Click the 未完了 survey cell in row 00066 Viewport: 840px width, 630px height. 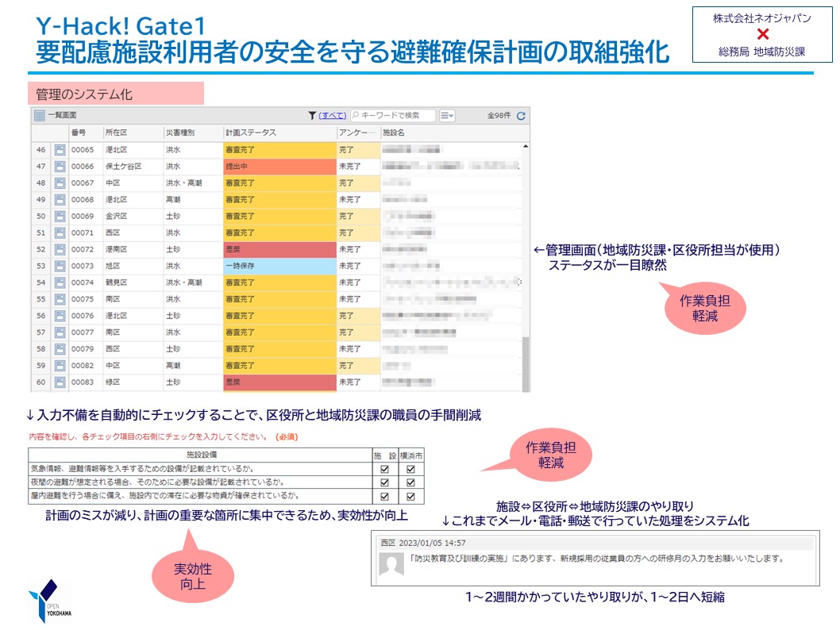coord(358,167)
